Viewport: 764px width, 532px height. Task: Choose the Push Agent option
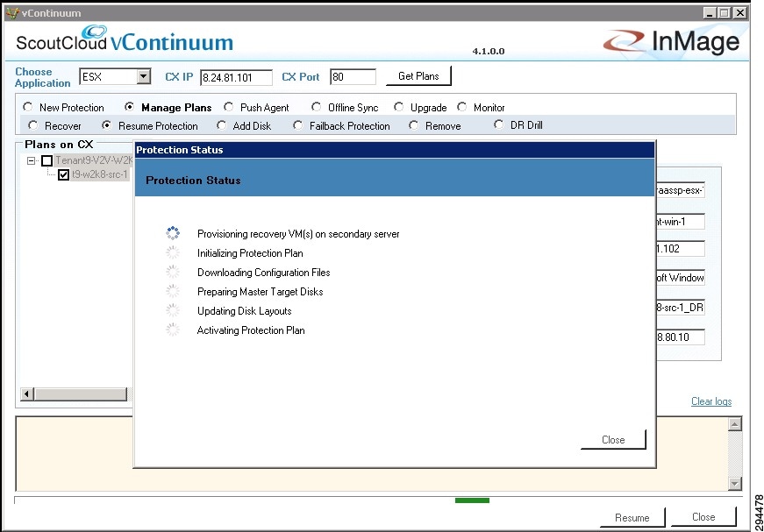point(228,107)
